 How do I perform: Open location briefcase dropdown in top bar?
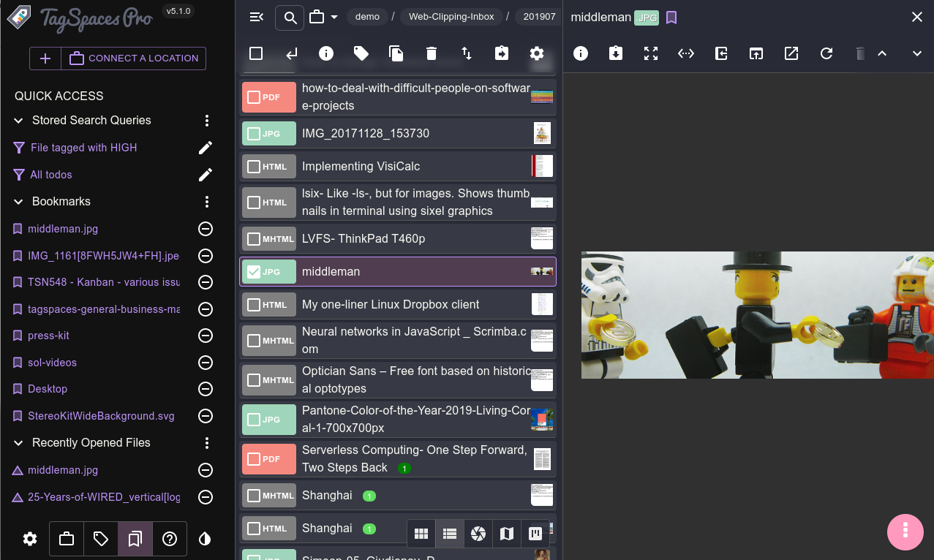(x=323, y=17)
